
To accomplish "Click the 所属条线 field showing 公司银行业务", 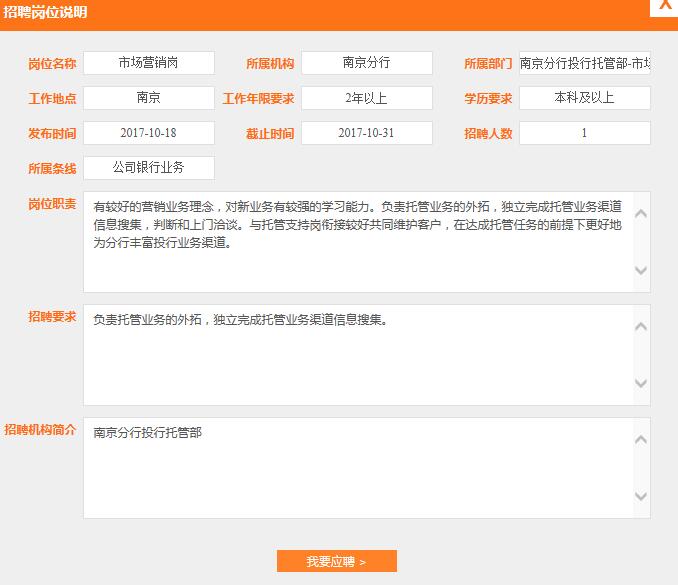I will [x=149, y=168].
